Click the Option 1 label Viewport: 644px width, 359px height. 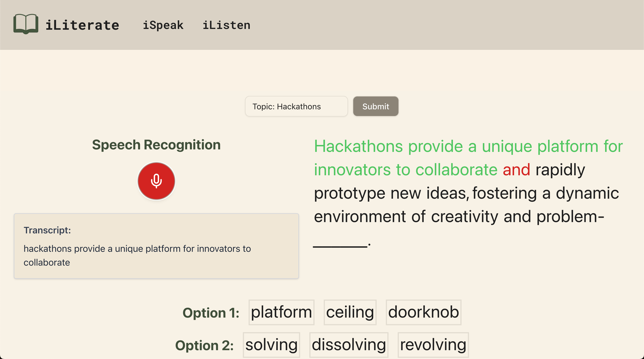click(x=211, y=313)
